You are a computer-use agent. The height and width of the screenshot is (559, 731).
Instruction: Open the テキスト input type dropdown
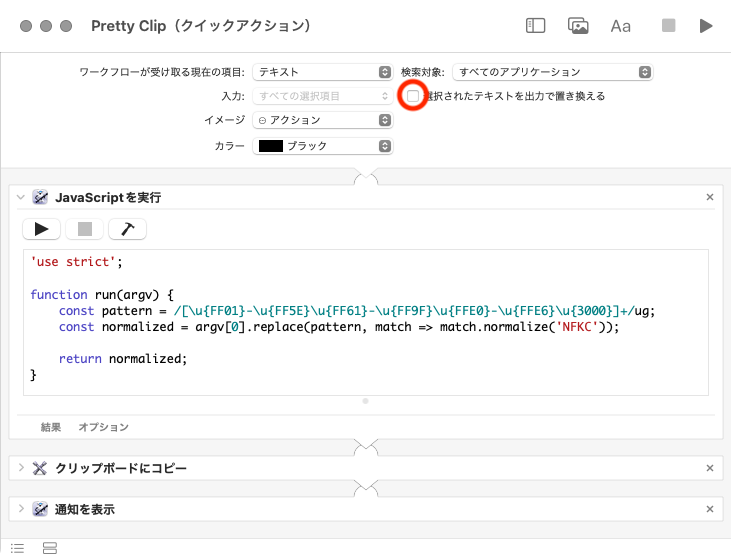click(x=322, y=72)
